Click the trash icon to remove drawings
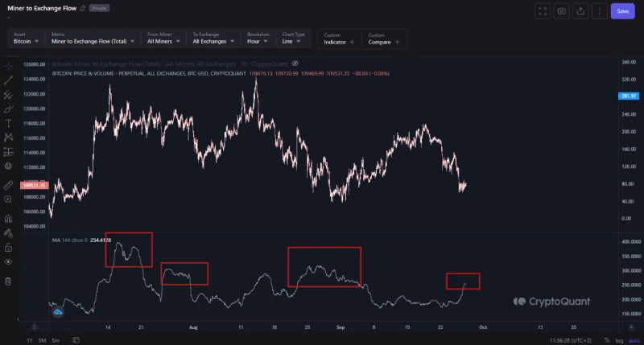Screen dimensions: 644x345 pyautogui.click(x=8, y=281)
